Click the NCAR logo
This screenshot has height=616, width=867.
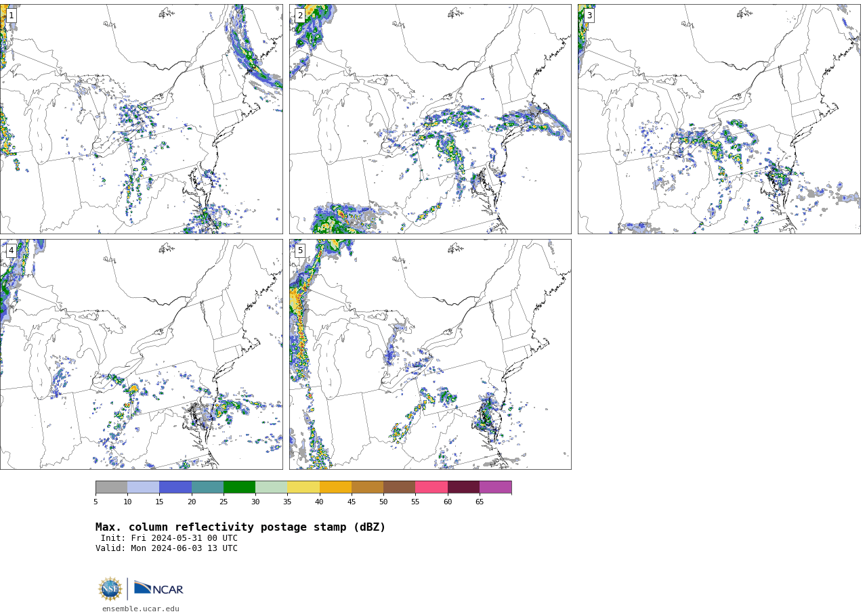tap(158, 589)
